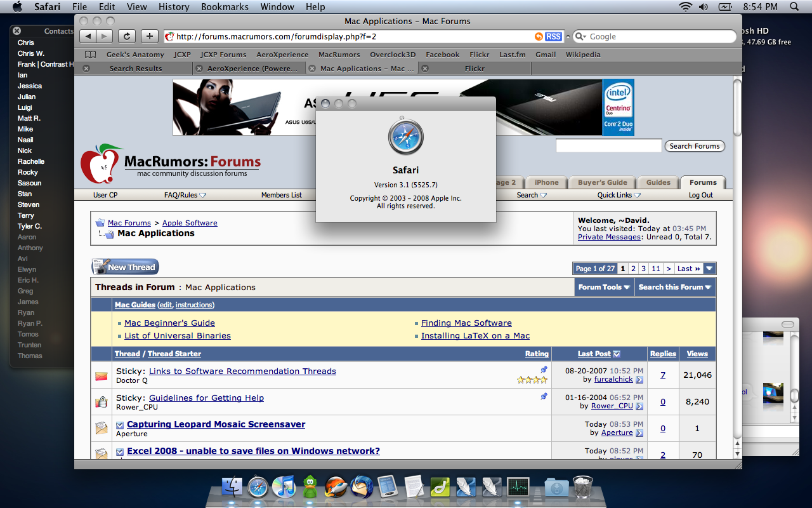Click new-post icon before Capturing Leopard thread

tap(120, 425)
